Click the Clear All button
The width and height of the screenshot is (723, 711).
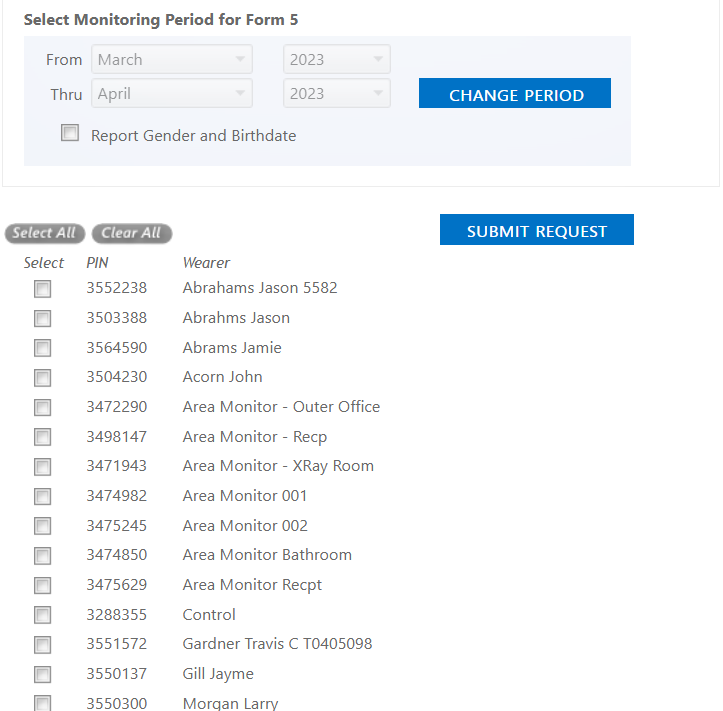click(132, 233)
